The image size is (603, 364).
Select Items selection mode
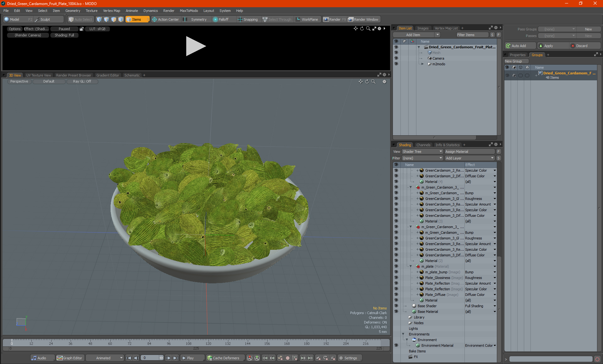pyautogui.click(x=137, y=19)
